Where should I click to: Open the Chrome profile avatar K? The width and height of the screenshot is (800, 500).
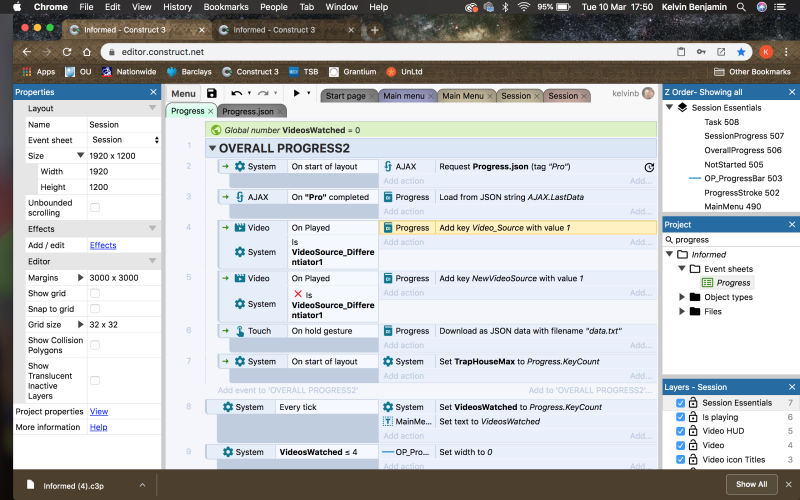(x=766, y=52)
